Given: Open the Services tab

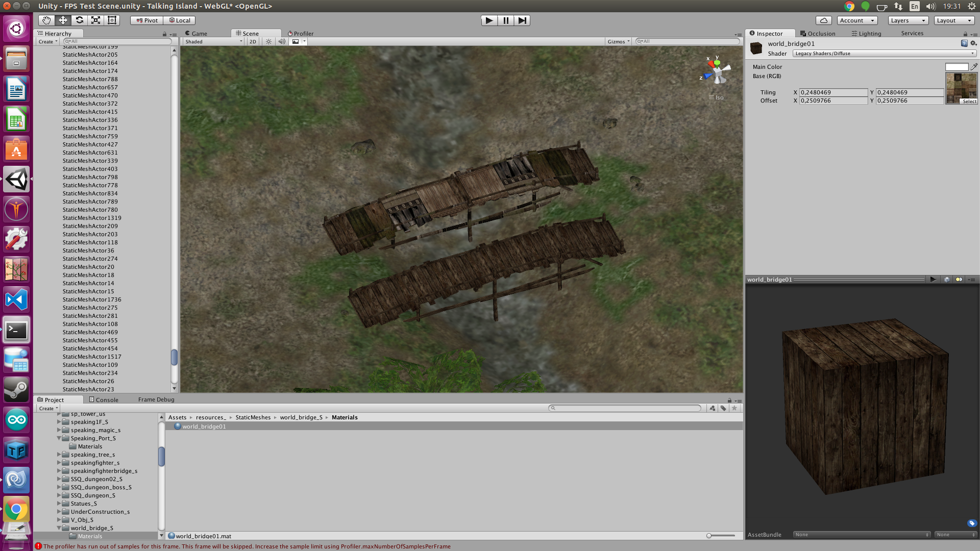Looking at the screenshot, I should click(x=912, y=34).
